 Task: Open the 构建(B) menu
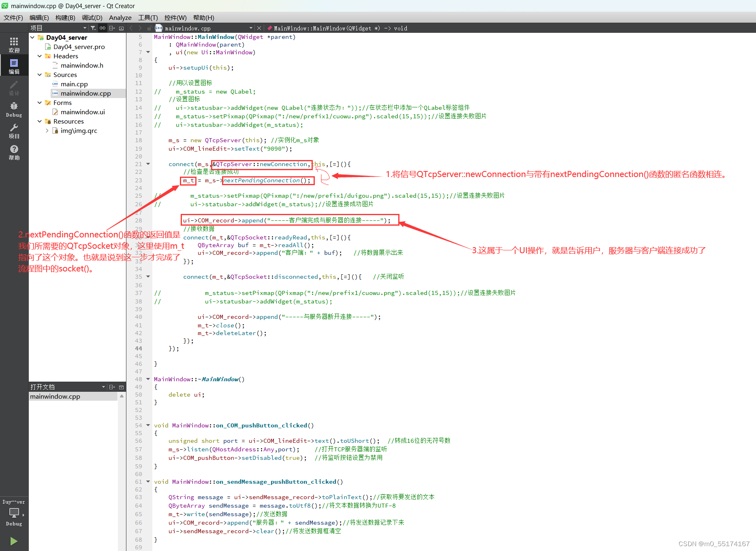point(65,17)
